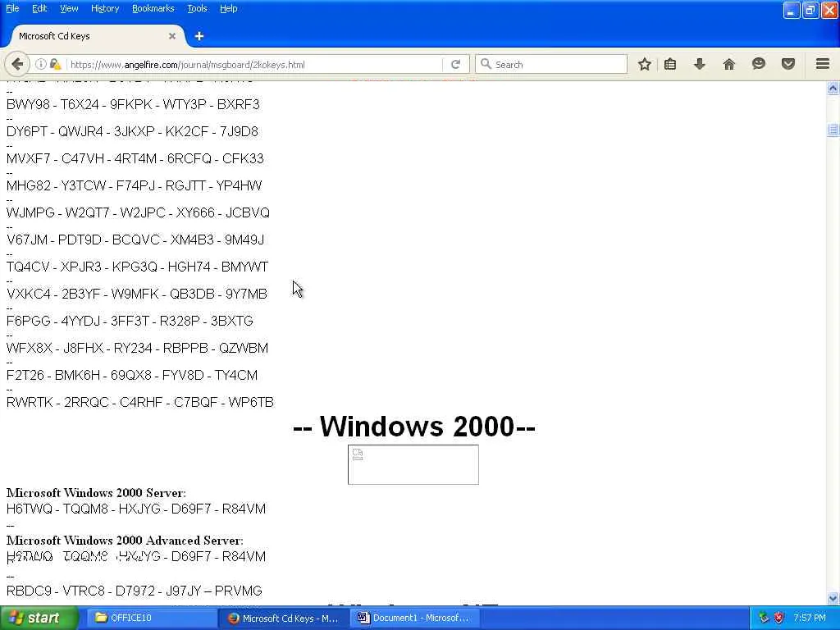Open the File menu
The height and width of the screenshot is (630, 840).
12,8
